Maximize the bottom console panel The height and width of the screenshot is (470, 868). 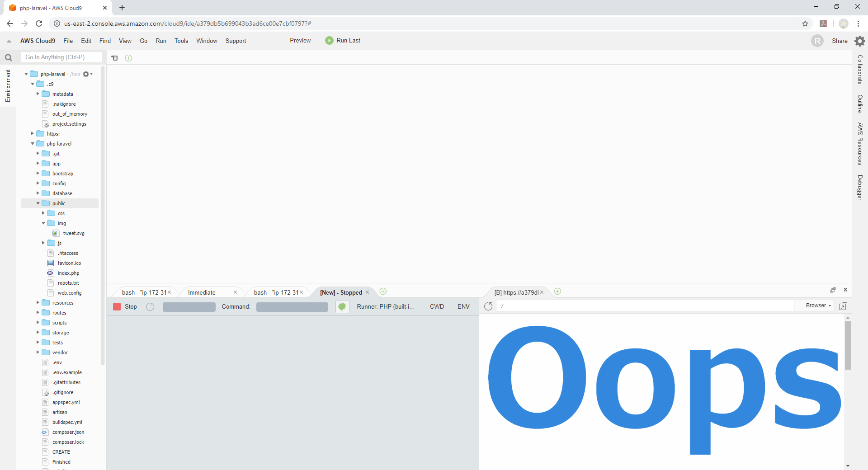click(x=833, y=290)
